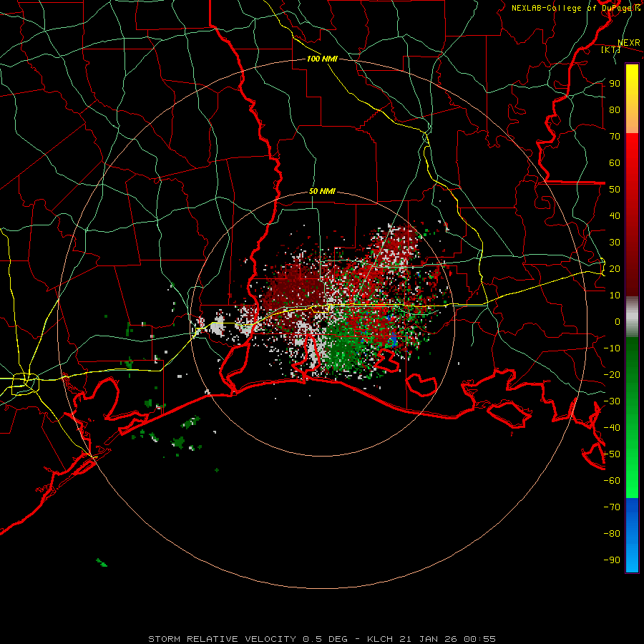644x644 pixels.
Task: Click the 70 value on the velocity scale
Action: [615, 137]
